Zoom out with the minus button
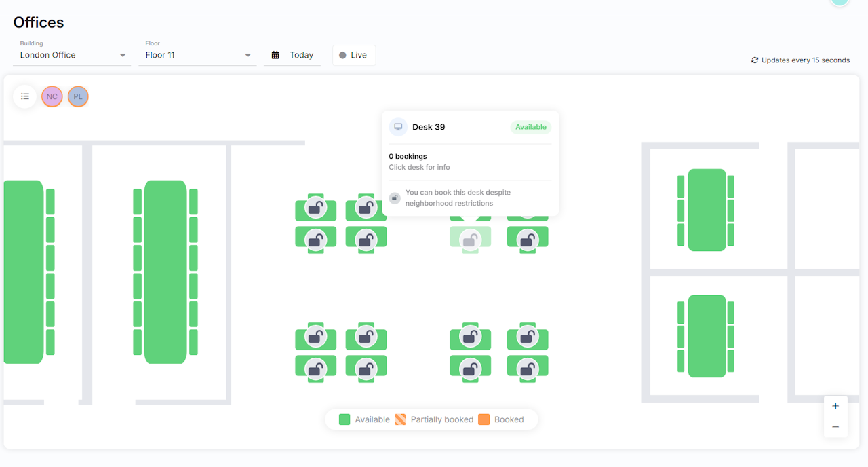 pos(835,427)
